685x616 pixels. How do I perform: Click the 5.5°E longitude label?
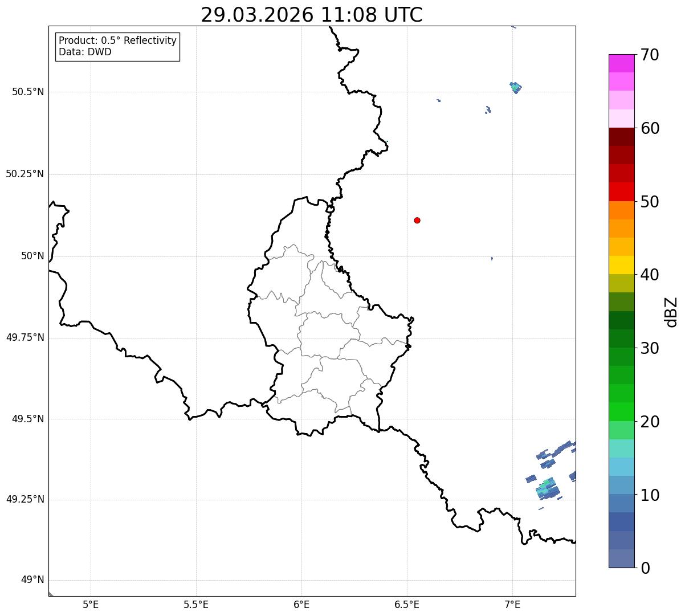(x=196, y=605)
